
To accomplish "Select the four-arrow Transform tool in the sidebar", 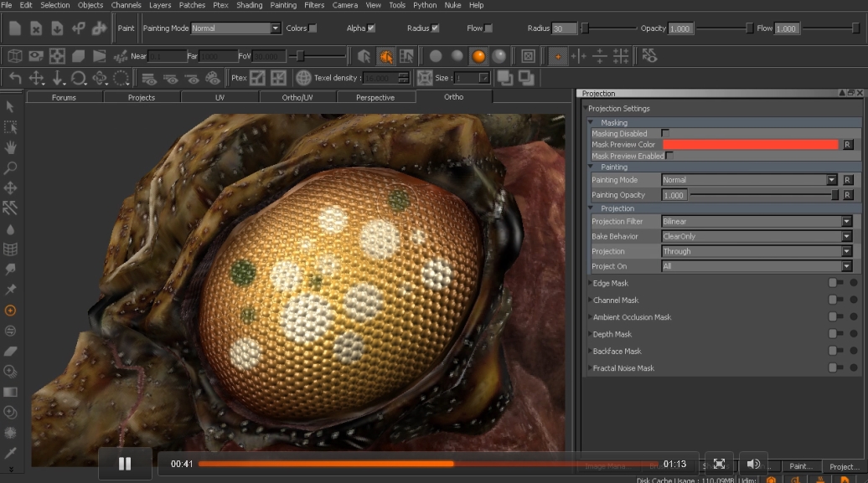I will [10, 188].
